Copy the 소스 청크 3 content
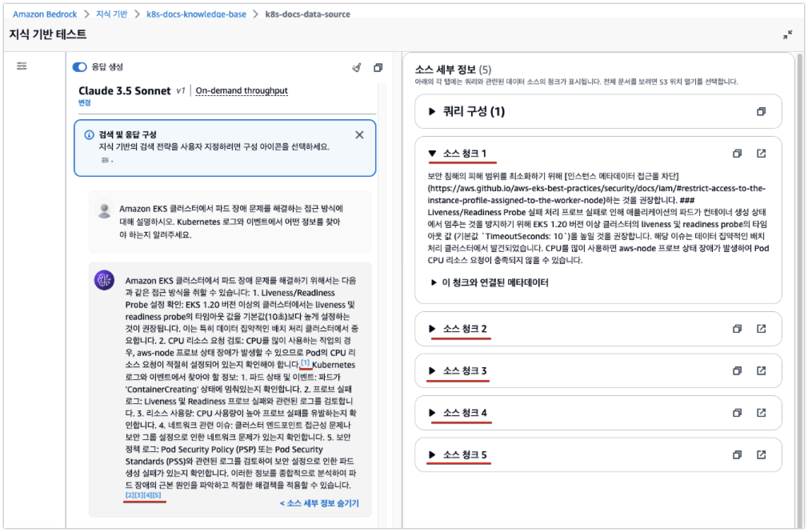The image size is (808, 532). (738, 370)
